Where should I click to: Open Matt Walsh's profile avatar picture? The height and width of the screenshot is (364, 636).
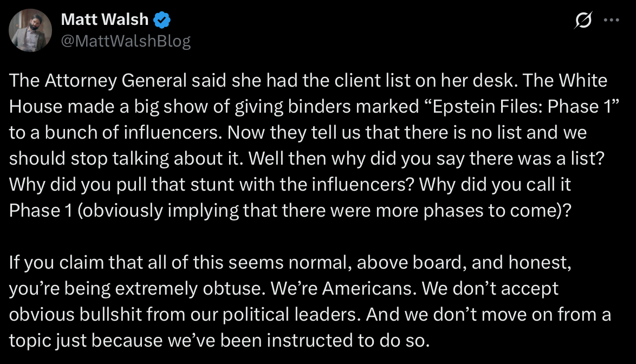tap(30, 30)
